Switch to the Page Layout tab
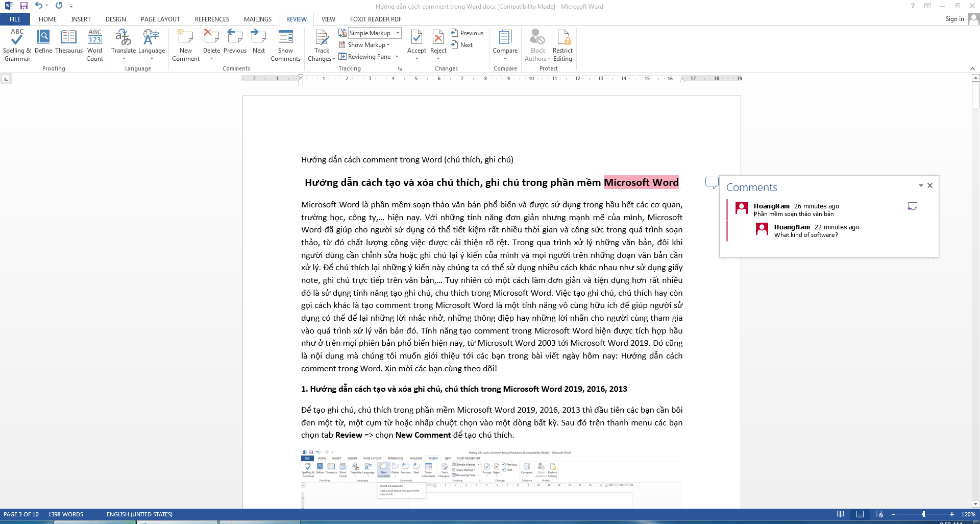Image resolution: width=980 pixels, height=524 pixels. tap(160, 19)
